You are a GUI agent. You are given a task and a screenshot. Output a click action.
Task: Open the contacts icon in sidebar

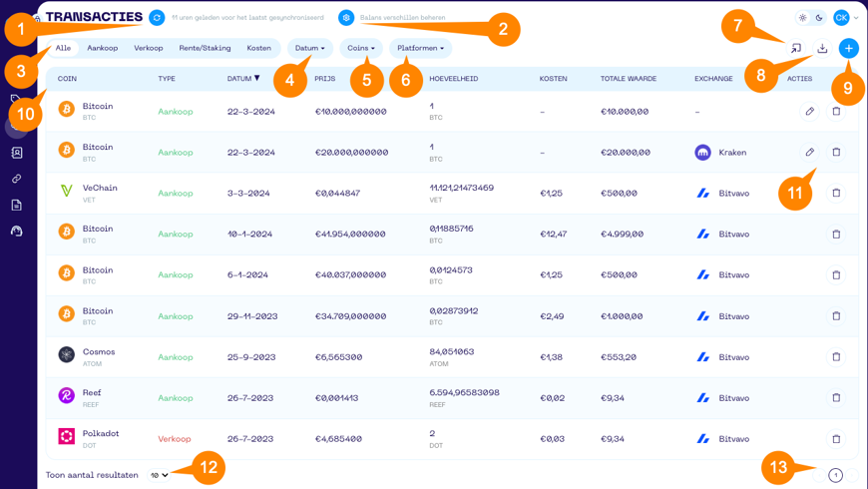coord(17,153)
